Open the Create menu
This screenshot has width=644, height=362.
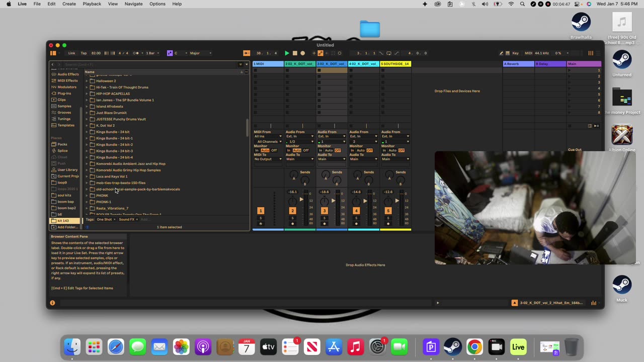(69, 4)
